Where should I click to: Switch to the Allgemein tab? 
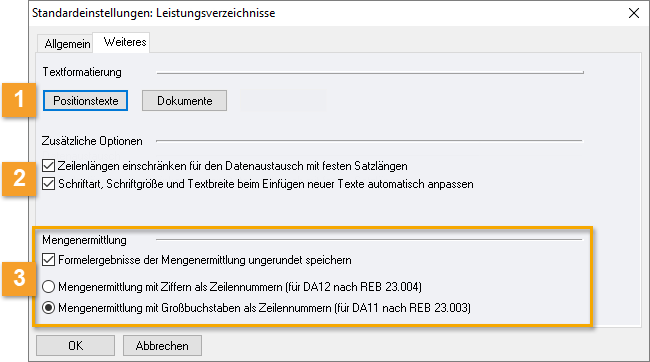point(67,44)
